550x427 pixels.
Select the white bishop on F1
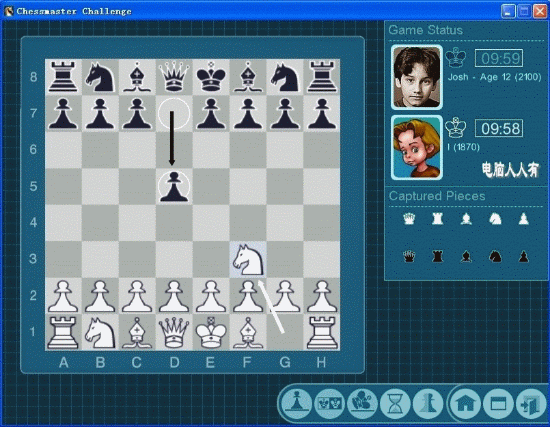click(248, 332)
